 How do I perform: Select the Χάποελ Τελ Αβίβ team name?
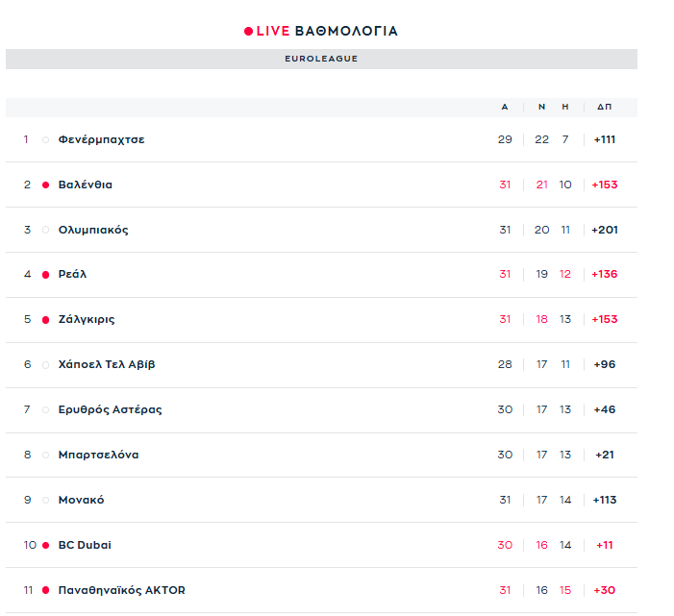pos(107,364)
